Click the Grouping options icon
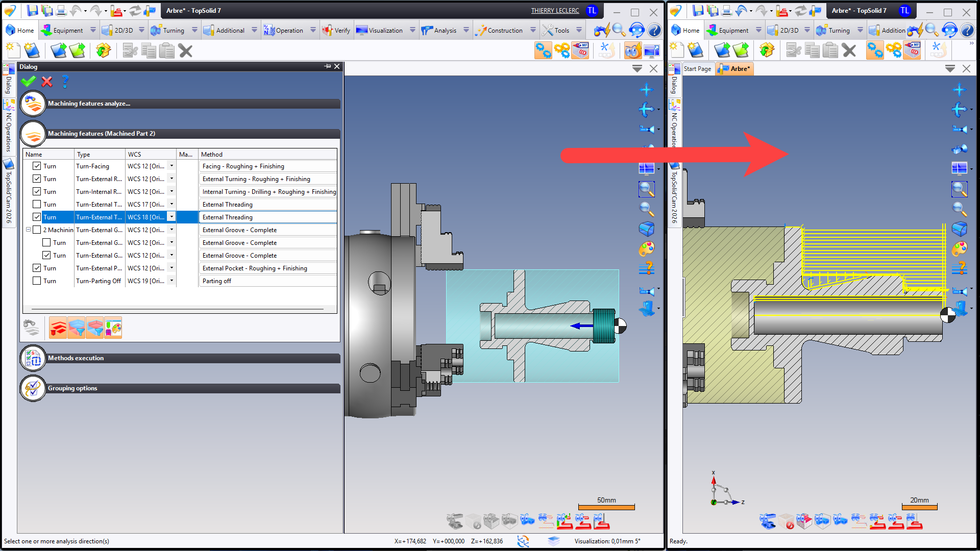The width and height of the screenshot is (980, 551). pyautogui.click(x=33, y=388)
